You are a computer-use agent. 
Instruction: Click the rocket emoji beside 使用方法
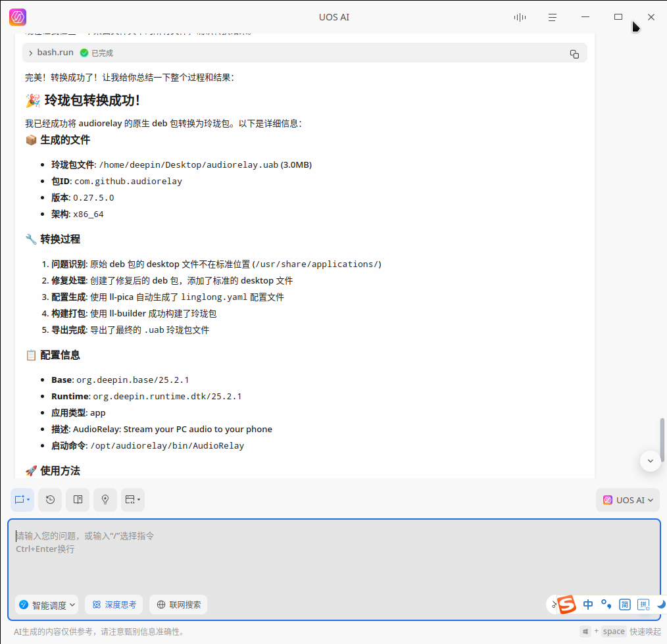point(31,471)
